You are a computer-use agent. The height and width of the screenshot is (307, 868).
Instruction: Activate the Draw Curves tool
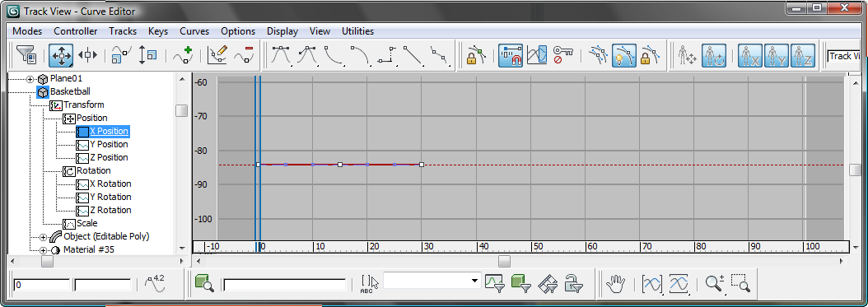point(217,55)
